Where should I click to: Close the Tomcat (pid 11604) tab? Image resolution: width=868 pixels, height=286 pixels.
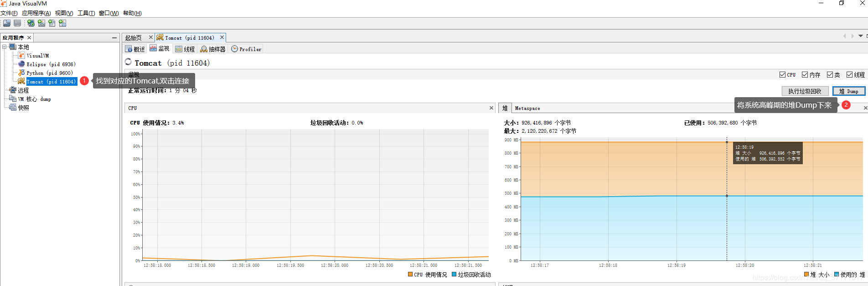point(222,37)
